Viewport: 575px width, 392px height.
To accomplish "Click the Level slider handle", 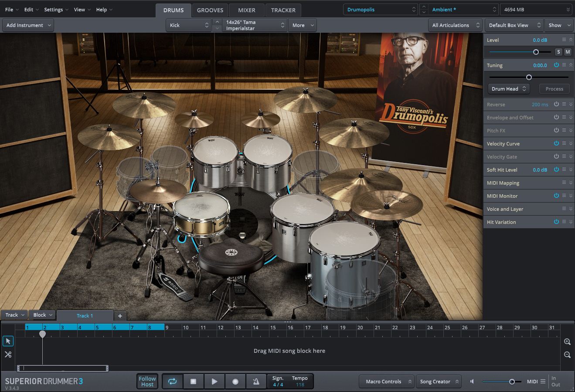I will (x=536, y=52).
